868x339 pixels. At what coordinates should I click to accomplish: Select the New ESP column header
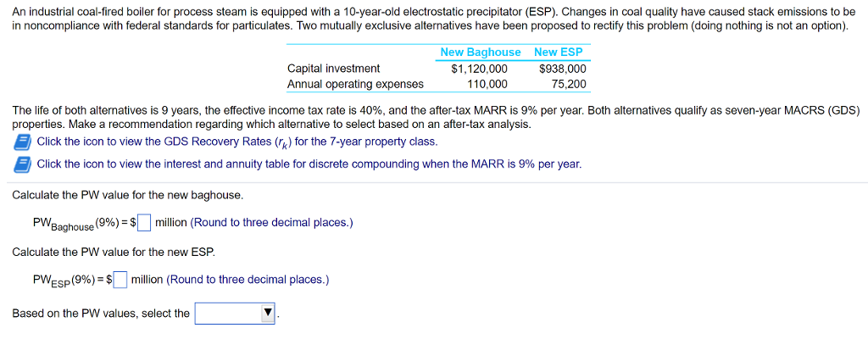(558, 52)
